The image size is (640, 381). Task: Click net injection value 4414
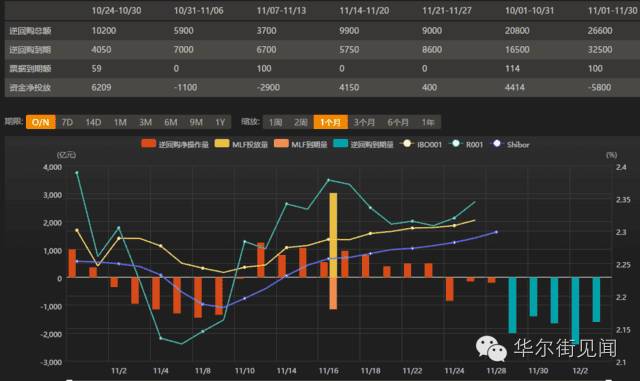[515, 87]
